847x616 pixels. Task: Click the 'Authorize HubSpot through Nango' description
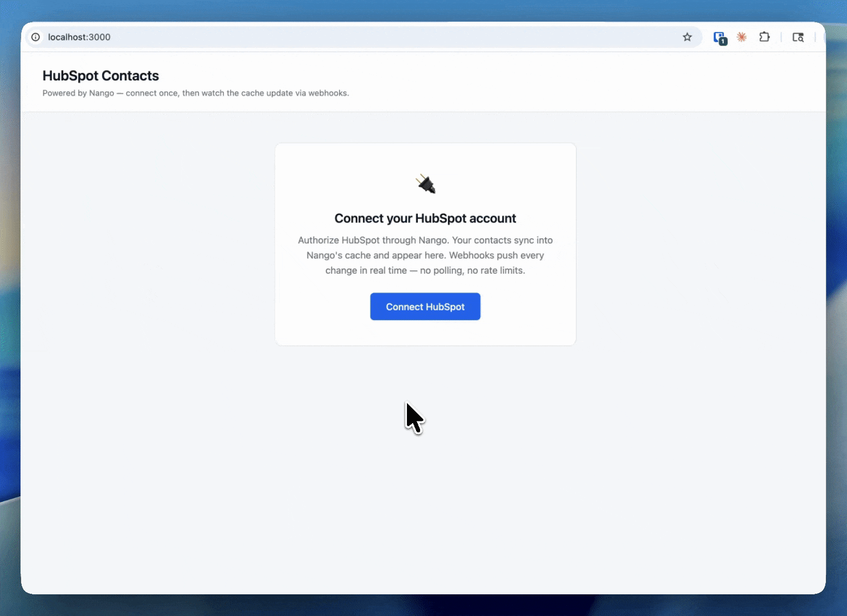click(x=425, y=255)
